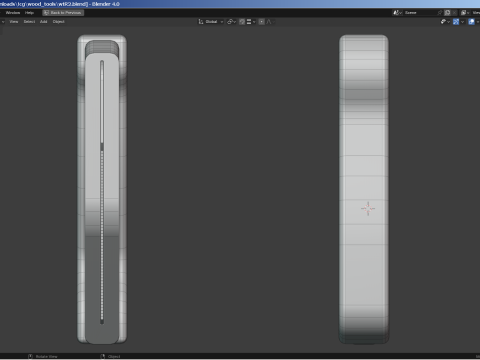480x360 pixels.
Task: Pin the scene to workspace
Action: tap(440, 13)
